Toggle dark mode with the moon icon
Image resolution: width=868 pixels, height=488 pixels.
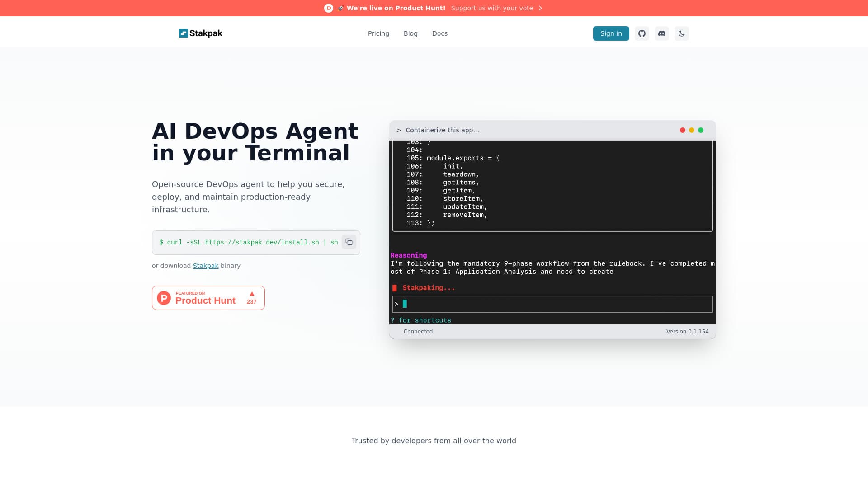[681, 33]
